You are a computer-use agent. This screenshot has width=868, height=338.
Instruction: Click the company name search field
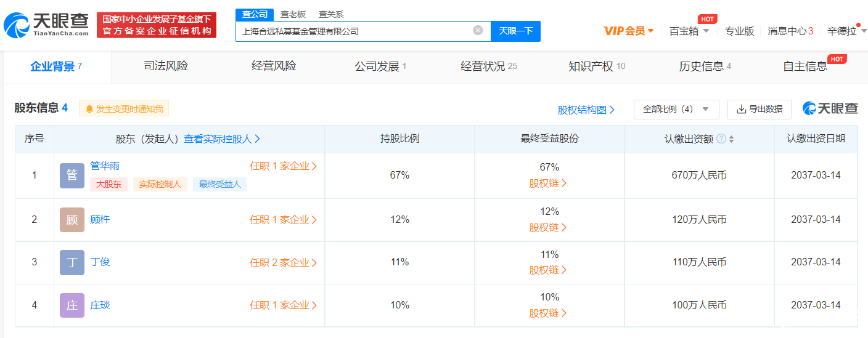coord(354,31)
